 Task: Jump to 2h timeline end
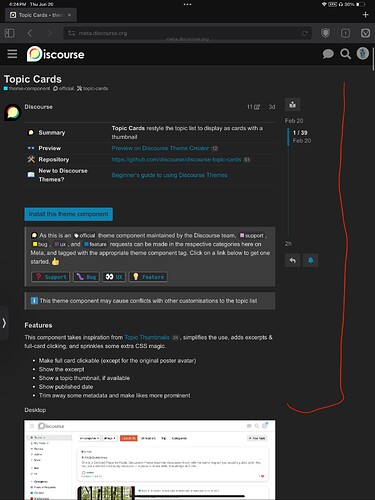(x=288, y=244)
